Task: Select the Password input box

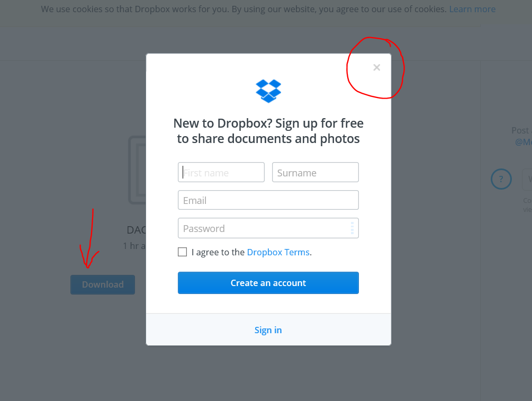Action: coord(268,228)
